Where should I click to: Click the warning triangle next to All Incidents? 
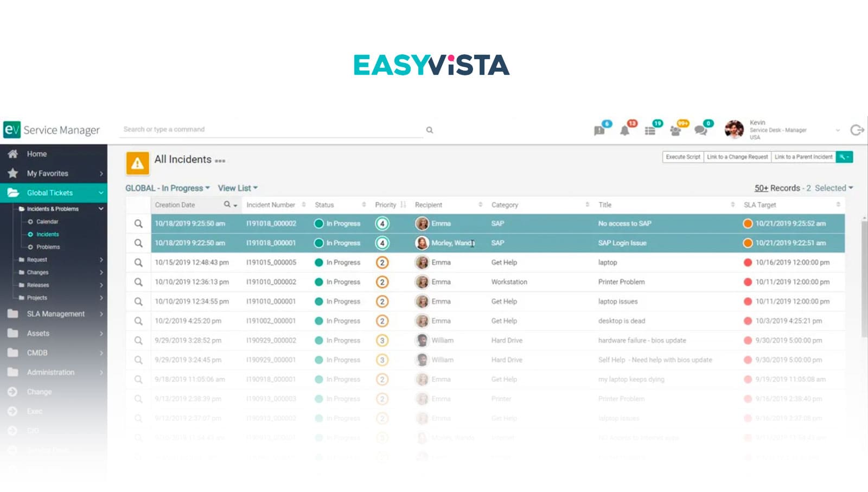coord(137,163)
